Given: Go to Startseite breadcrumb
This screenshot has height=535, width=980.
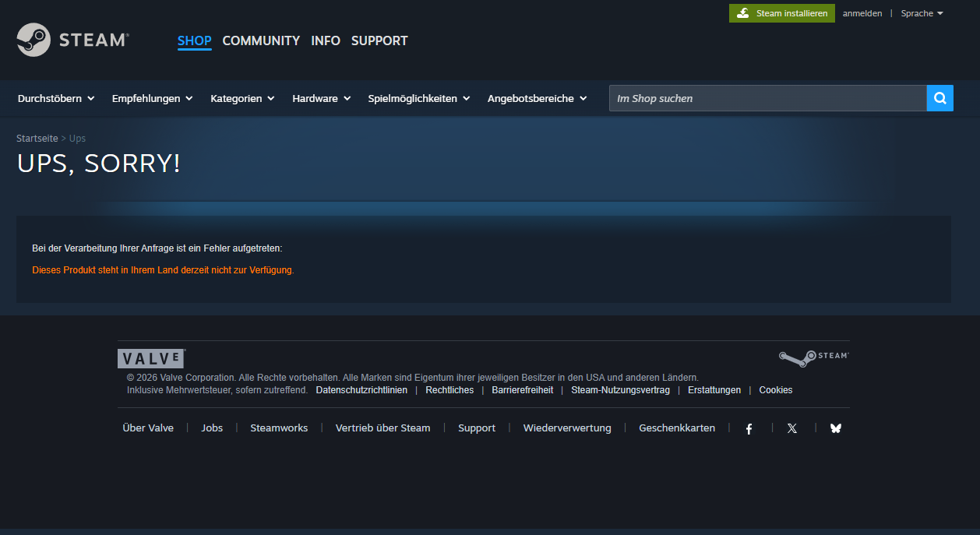Looking at the screenshot, I should (37, 138).
